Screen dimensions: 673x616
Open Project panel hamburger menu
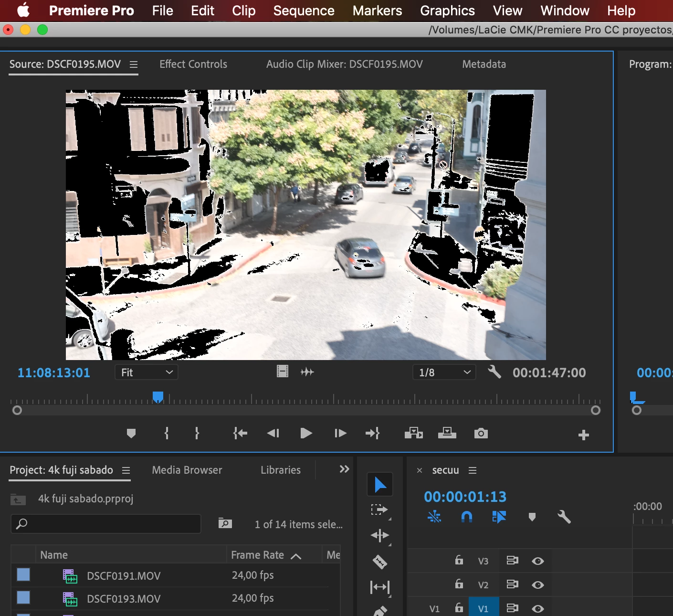tap(126, 470)
